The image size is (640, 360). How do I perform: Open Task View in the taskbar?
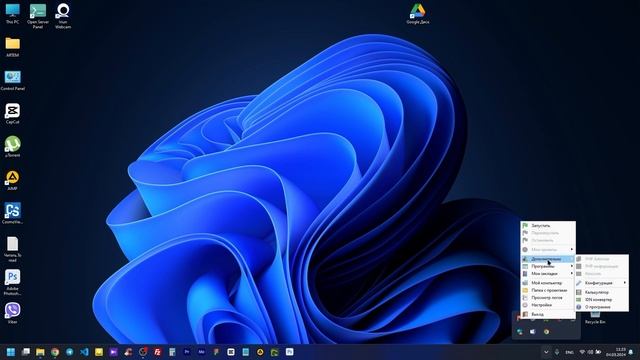(26, 352)
